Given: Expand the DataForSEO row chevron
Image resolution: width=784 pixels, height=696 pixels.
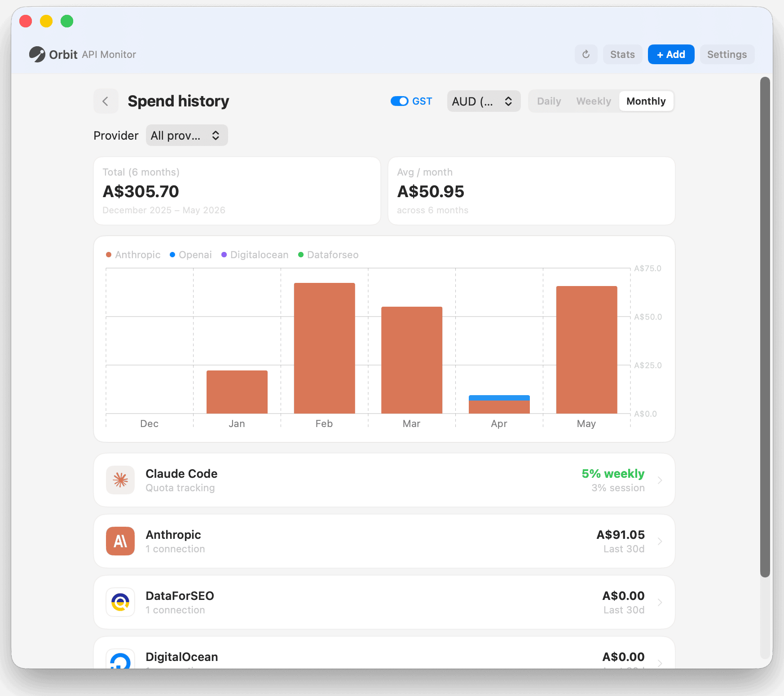Looking at the screenshot, I should click(660, 602).
